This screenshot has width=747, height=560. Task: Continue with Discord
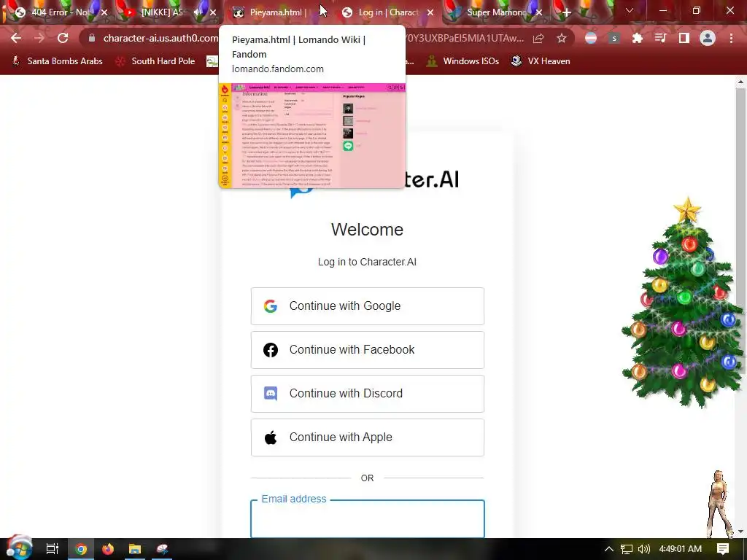click(x=368, y=394)
